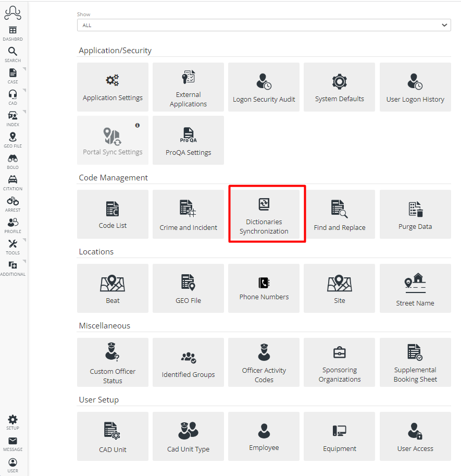Select the GEO FILE sidebar icon

coord(13,139)
